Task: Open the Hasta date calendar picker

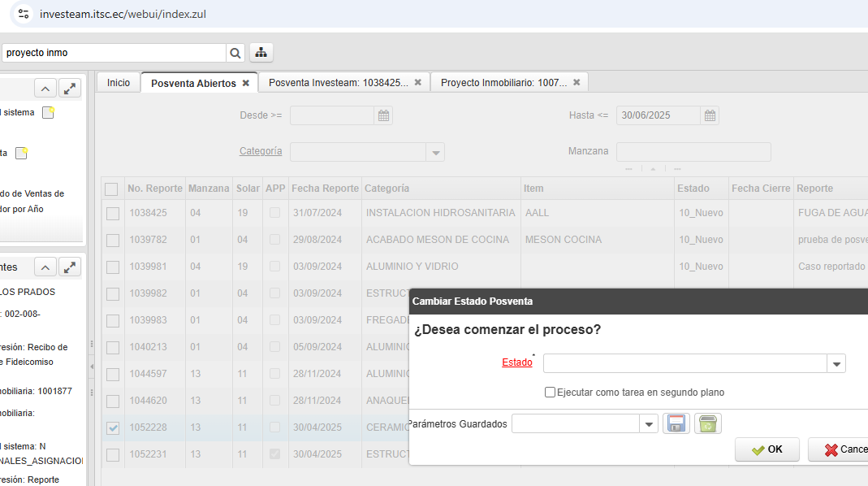Action: coord(710,115)
